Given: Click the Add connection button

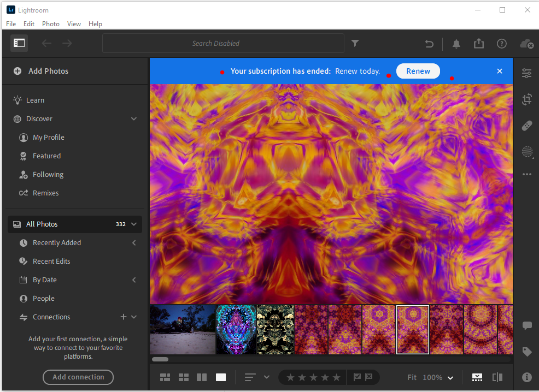Looking at the screenshot, I should coord(78,377).
